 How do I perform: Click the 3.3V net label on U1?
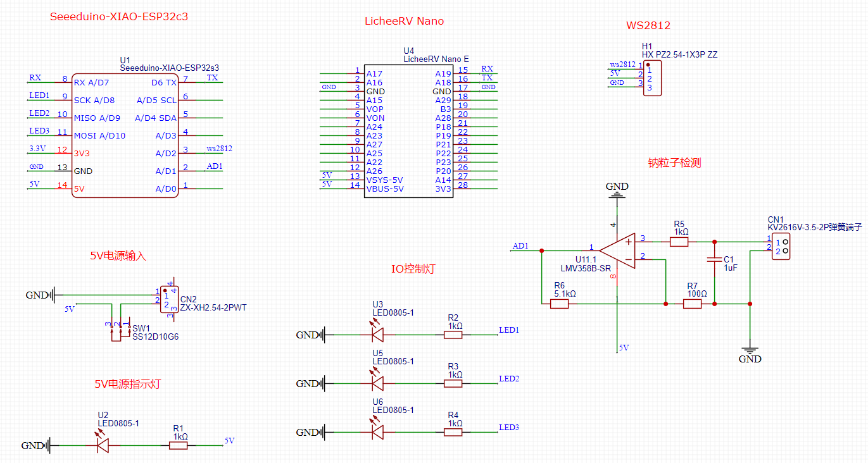(x=37, y=149)
